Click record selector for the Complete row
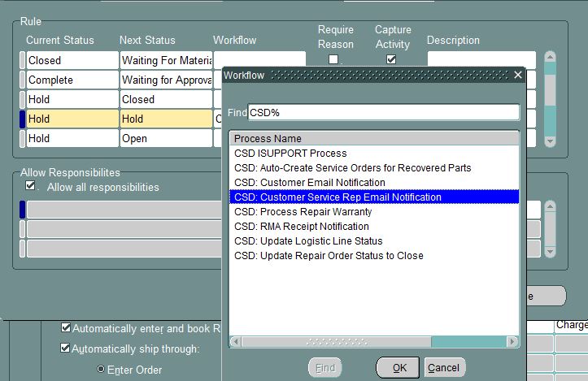The image size is (588, 381). click(23, 80)
